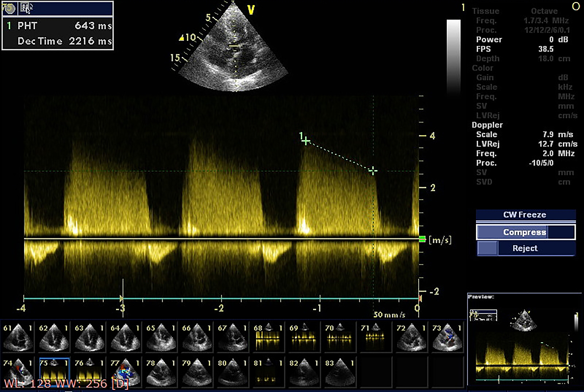
Task: Click the time scale marker at -3
Action: click(x=122, y=298)
